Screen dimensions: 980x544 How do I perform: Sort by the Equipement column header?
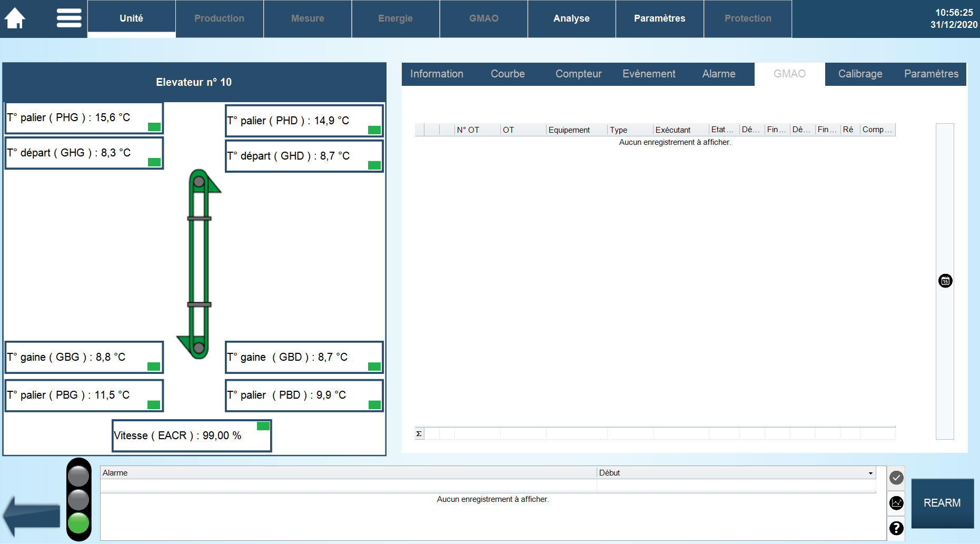(x=569, y=130)
